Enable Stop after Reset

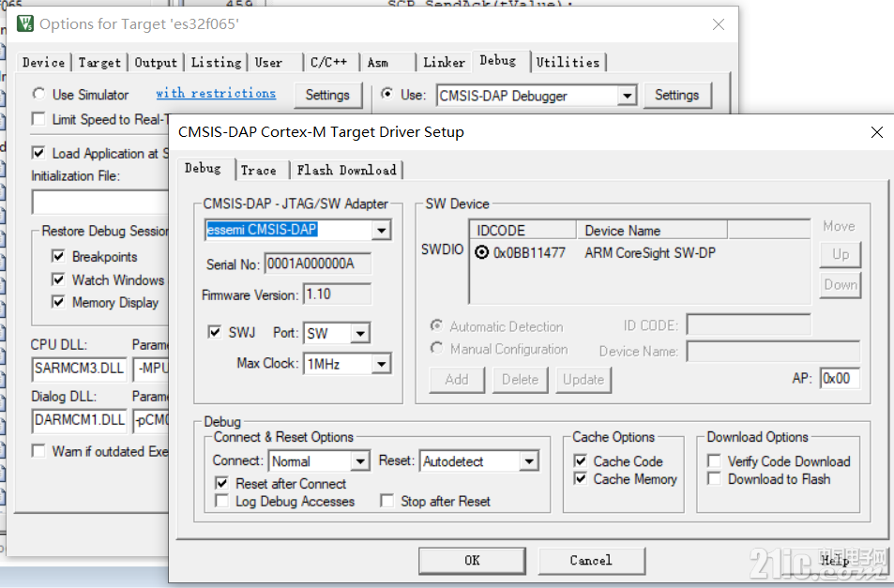(387, 501)
